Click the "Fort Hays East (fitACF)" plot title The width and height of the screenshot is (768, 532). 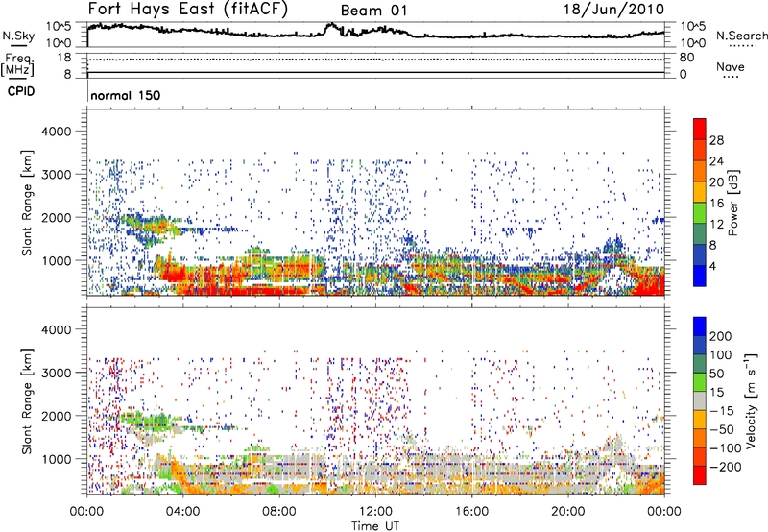coord(187,9)
